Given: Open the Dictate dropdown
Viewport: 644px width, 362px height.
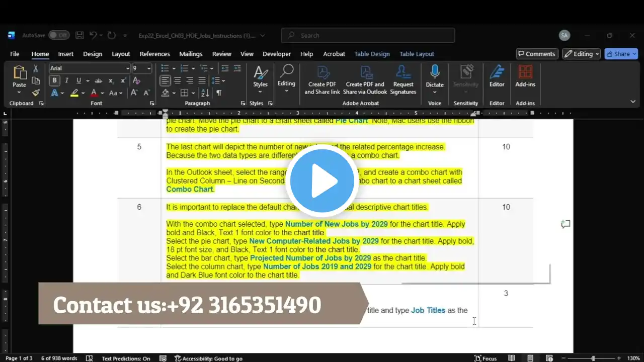Looking at the screenshot, I should (x=435, y=91).
